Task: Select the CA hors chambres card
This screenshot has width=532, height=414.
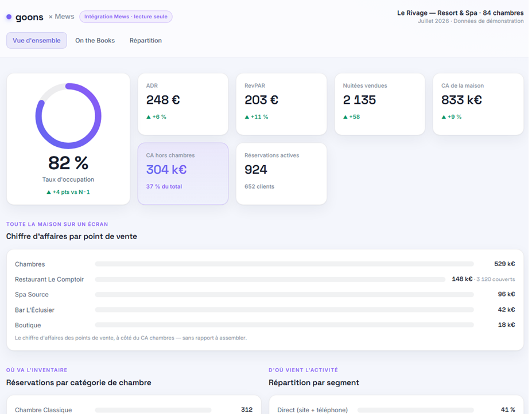Action: point(183,174)
